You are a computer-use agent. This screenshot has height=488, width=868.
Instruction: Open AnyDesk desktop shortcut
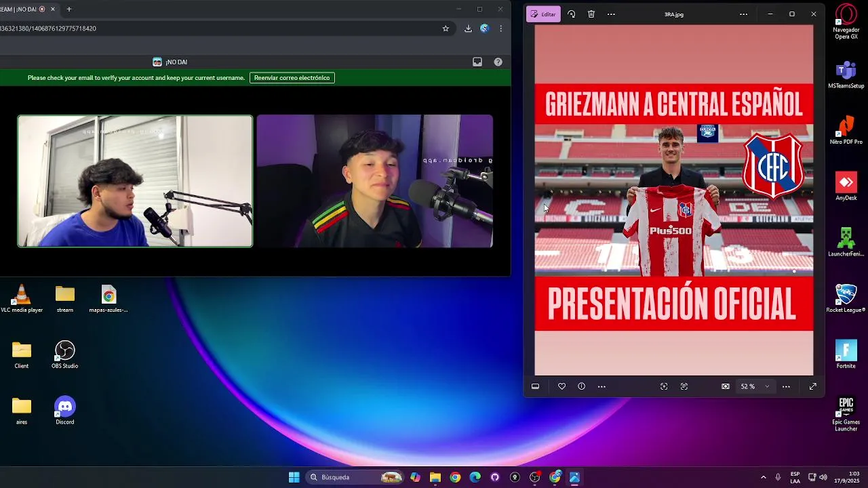[846, 187]
